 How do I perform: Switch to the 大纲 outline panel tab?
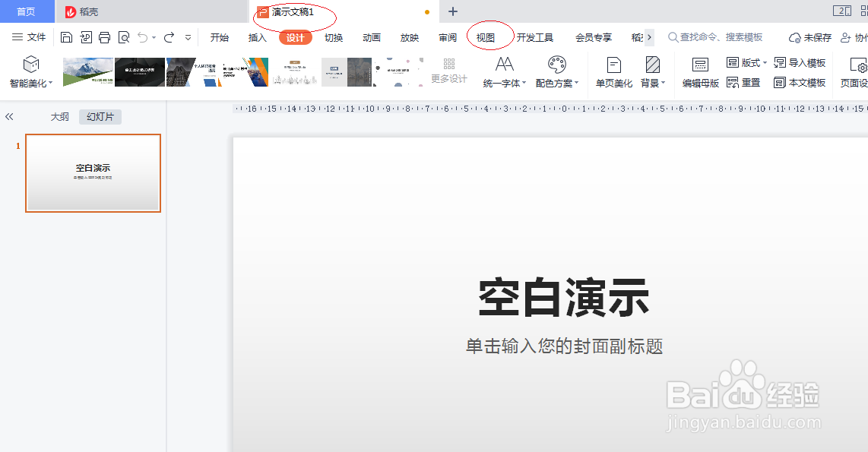59,116
